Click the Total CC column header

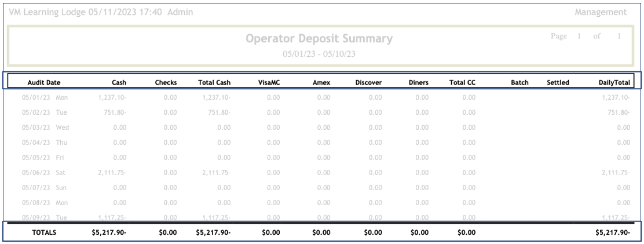pos(462,82)
